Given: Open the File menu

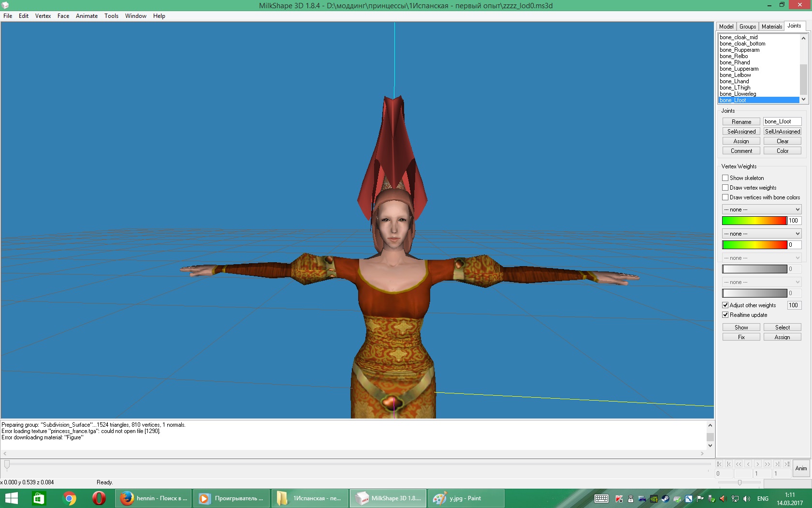Looking at the screenshot, I should click(8, 16).
